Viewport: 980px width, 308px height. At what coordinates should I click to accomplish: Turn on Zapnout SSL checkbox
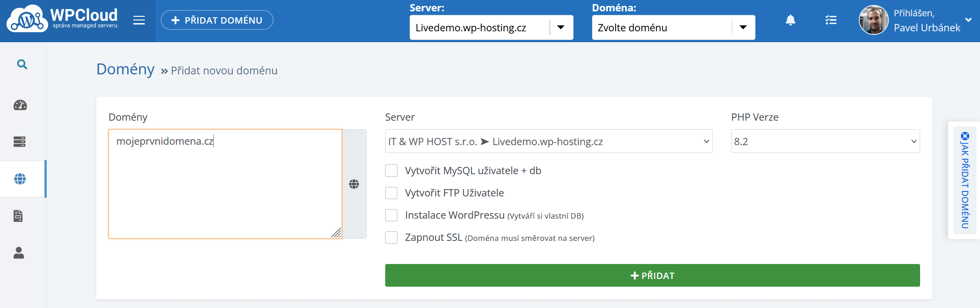[x=391, y=237]
